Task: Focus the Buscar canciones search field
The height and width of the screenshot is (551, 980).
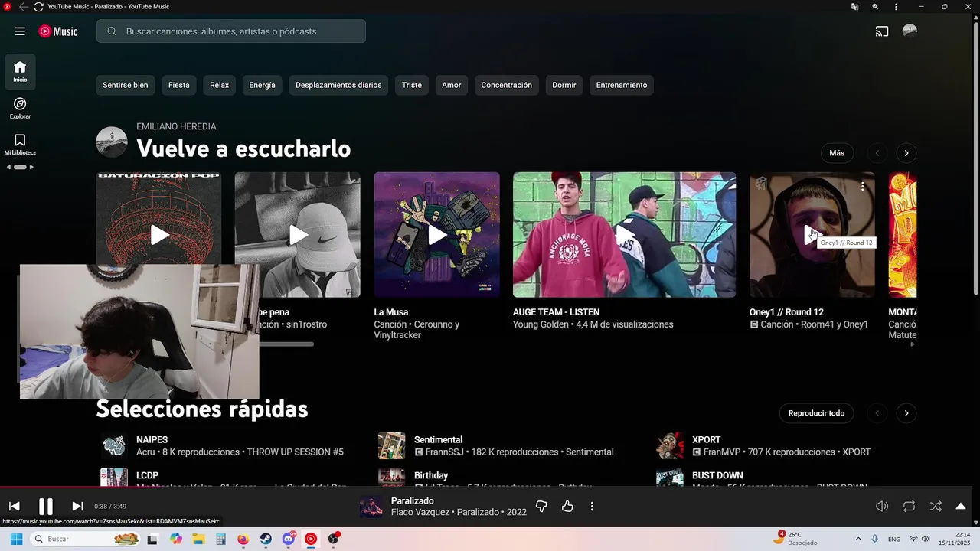Action: (231, 31)
